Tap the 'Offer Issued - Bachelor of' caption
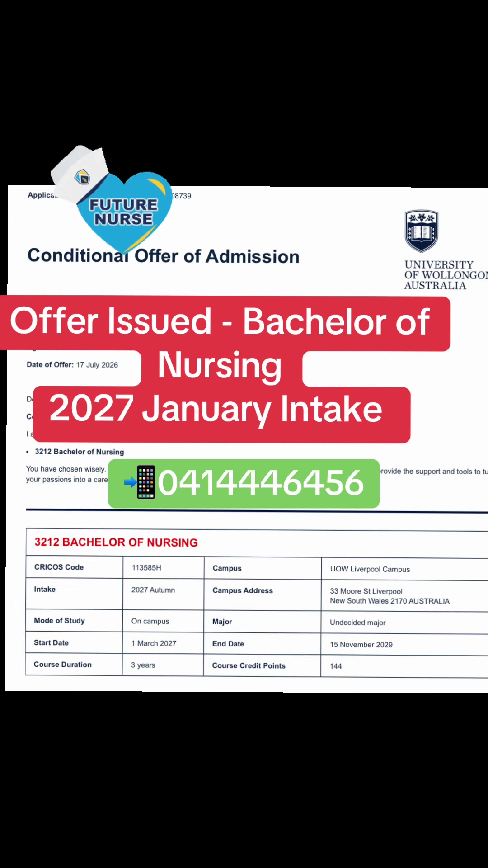488x868 pixels. 220,321
